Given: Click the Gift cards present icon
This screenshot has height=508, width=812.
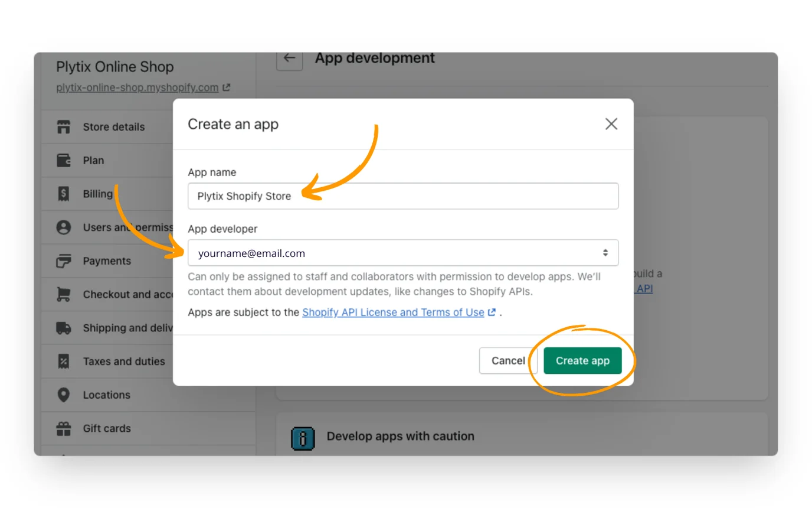Looking at the screenshot, I should [63, 428].
